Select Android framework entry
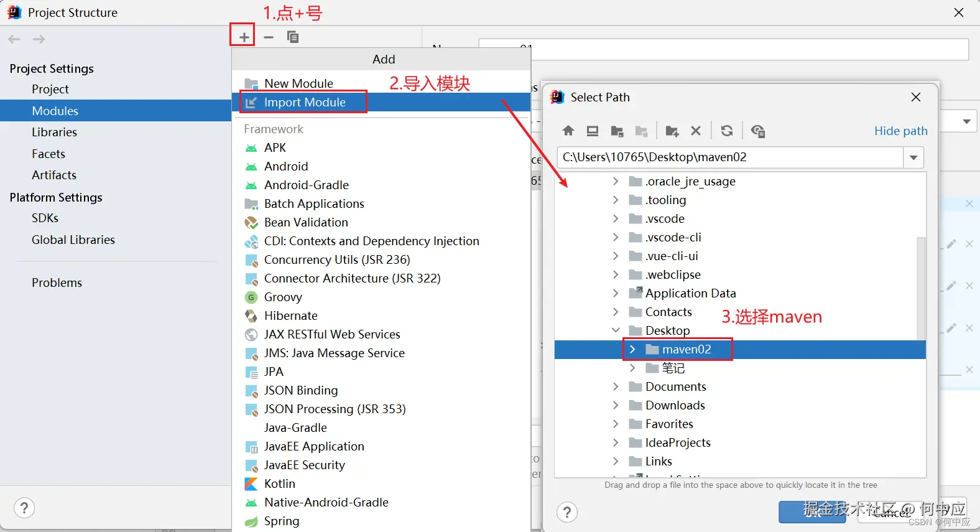This screenshot has height=532, width=980. click(x=382, y=166)
